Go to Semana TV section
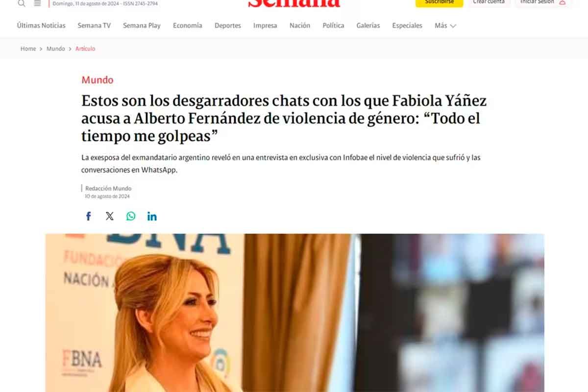Screen dimensions: 588x392 point(94,25)
